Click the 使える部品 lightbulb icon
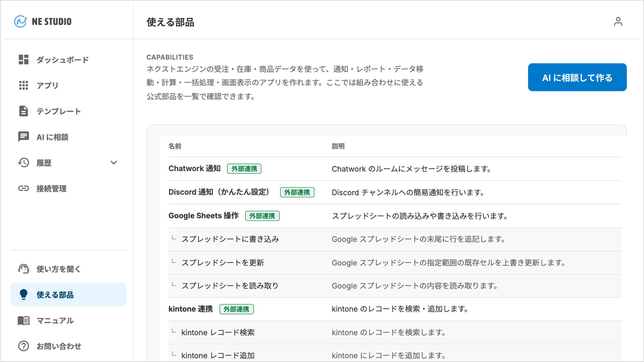Viewport: 644px width, 362px height. (x=24, y=294)
